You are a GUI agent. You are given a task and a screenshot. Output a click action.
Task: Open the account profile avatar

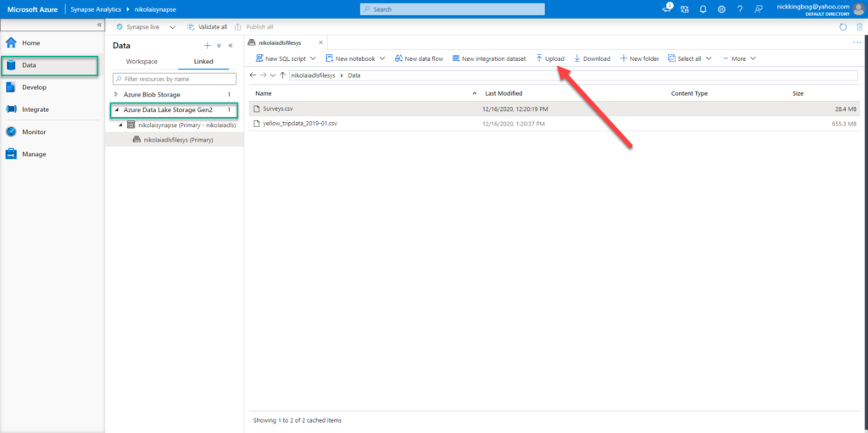[858, 9]
